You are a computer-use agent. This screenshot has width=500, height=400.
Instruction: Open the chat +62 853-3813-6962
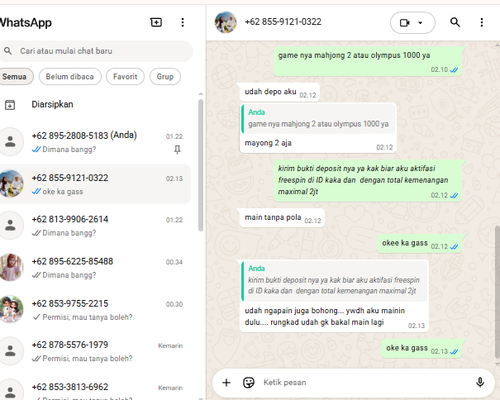(x=95, y=388)
